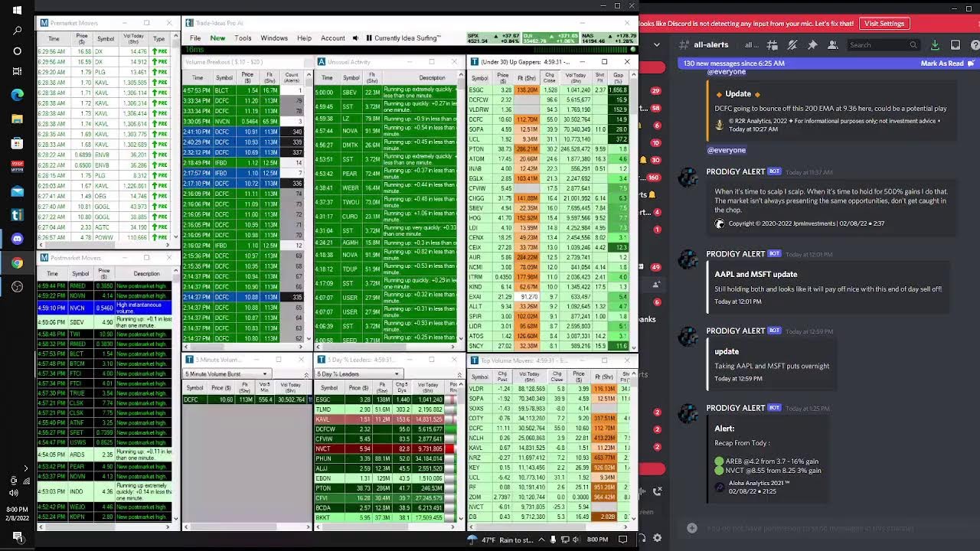Open the Tools menu in Trade-Ideas
The width and height of the screenshot is (980, 551).
tap(243, 38)
